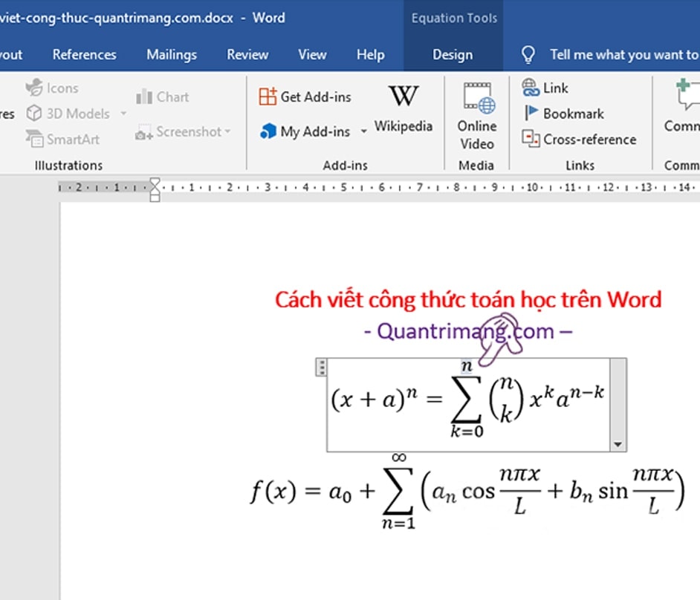Click the upper limit n of the summation
Screen dimensions: 700x600
[x=467, y=365]
